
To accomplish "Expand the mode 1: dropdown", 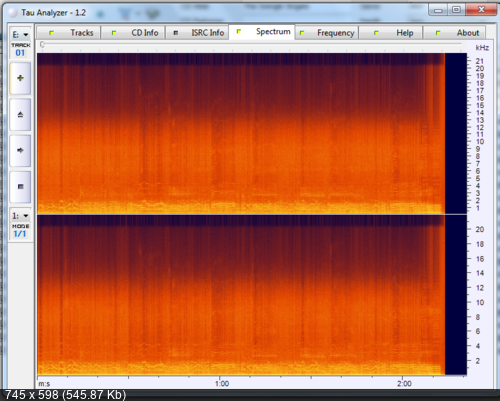I will click(x=20, y=216).
